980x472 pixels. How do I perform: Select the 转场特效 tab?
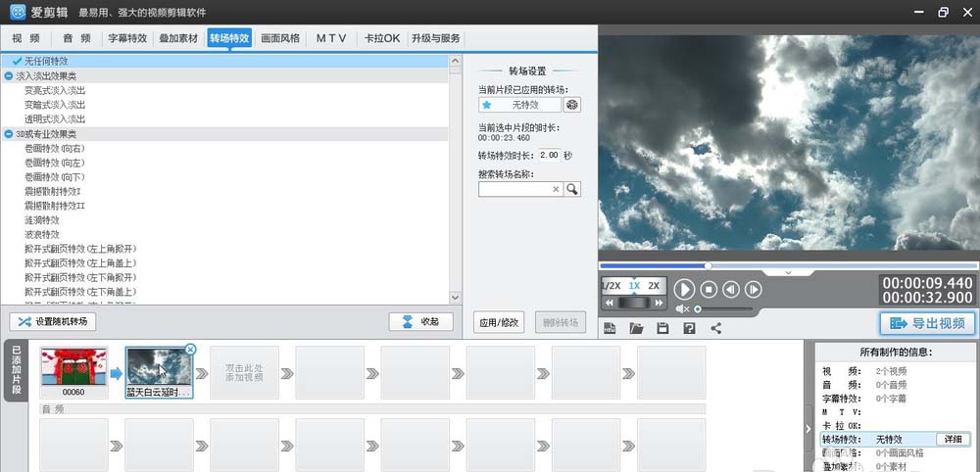(x=229, y=39)
